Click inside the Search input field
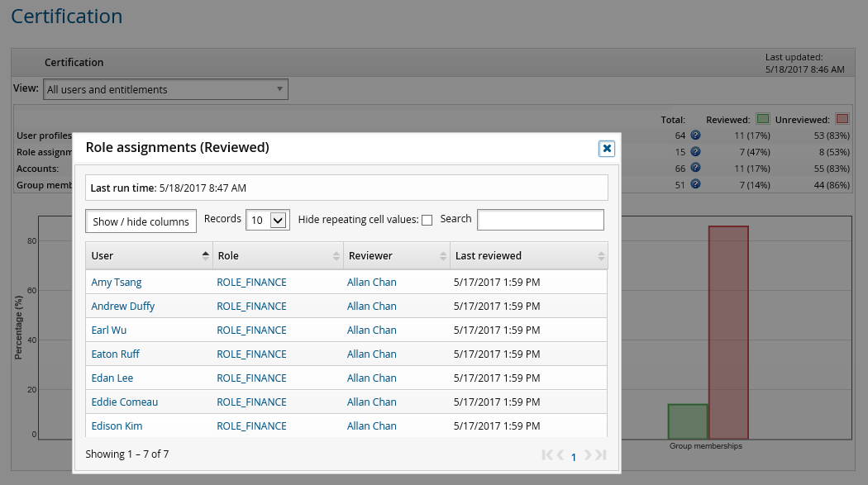 pos(540,220)
